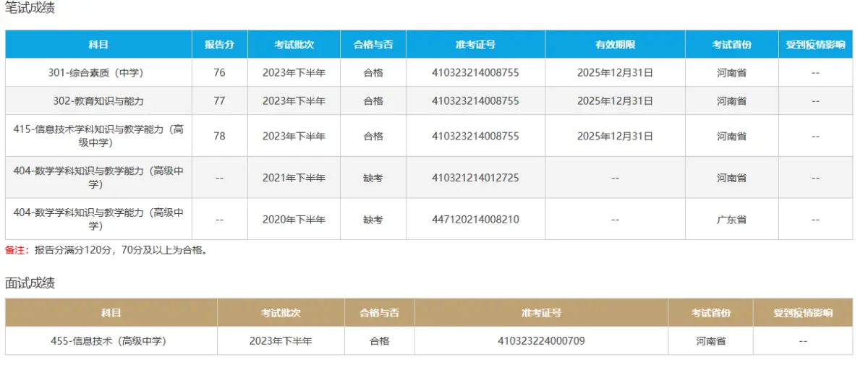Click 考试省份 header in the interview table
The height and width of the screenshot is (365, 868).
710,313
